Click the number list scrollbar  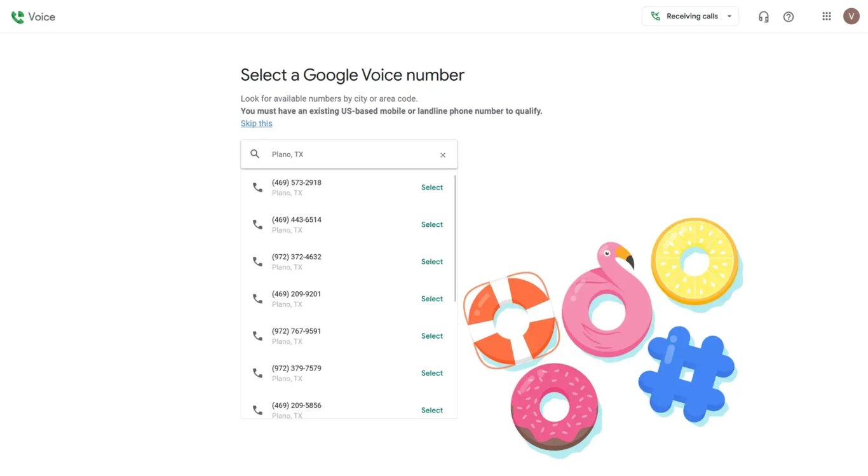(x=456, y=239)
